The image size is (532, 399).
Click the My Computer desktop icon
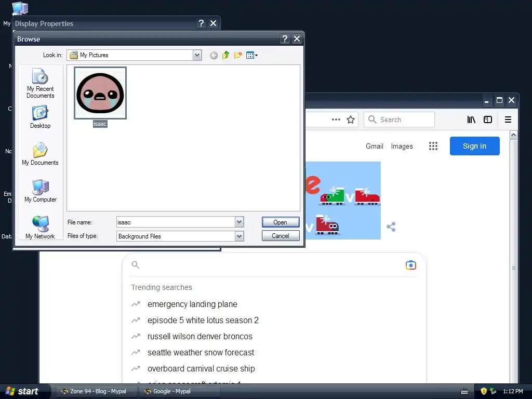click(20, 8)
